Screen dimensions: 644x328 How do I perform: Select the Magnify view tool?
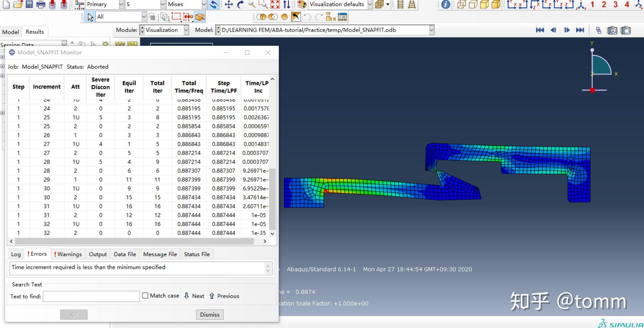[252, 4]
